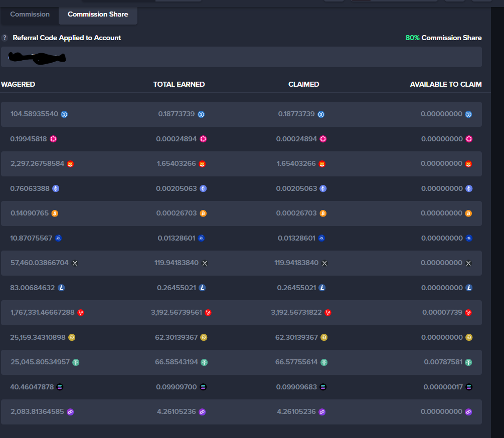Click the question mark help icon
Image resolution: width=504 pixels, height=438 pixels.
[5, 38]
